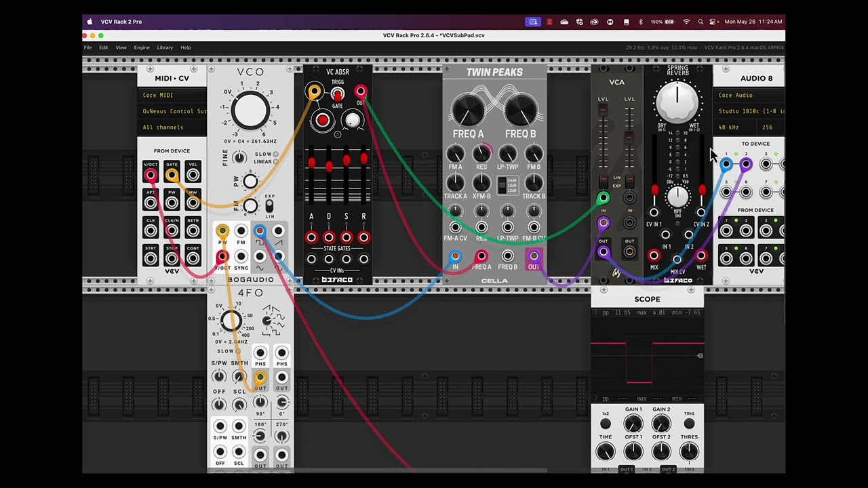Toggle the LINEAR switch on VCO
868x488 pixels.
(275, 162)
